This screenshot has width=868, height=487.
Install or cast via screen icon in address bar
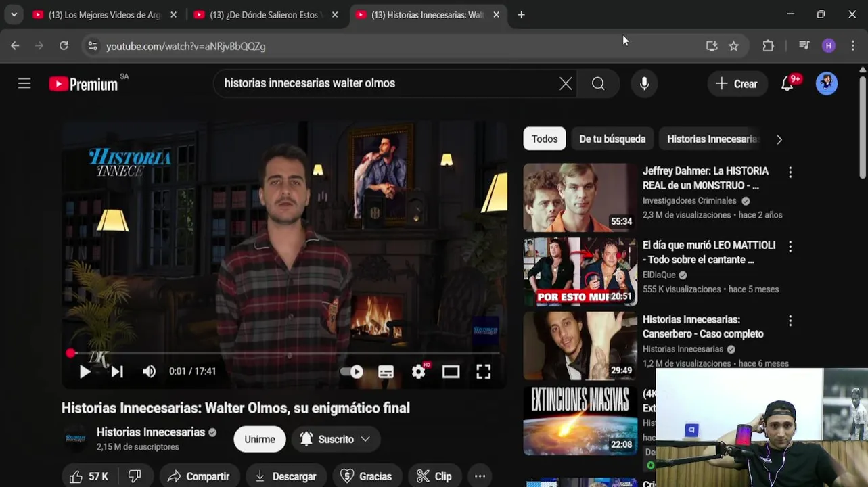(x=712, y=46)
